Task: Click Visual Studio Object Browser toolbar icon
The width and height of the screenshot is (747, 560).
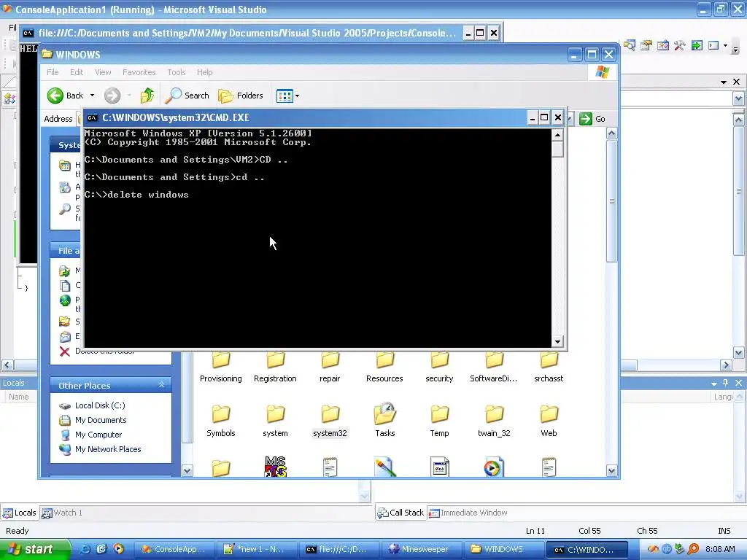Action: pyautogui.click(x=662, y=45)
